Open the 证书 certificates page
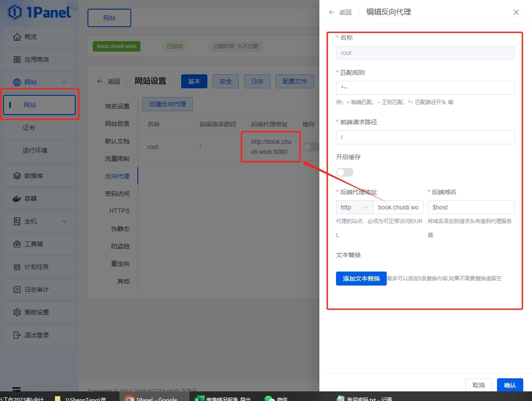532x401 pixels. 39,128
